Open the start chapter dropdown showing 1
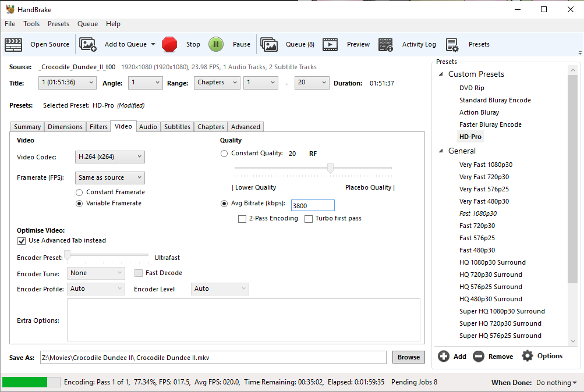This screenshot has height=392, width=584. [261, 83]
